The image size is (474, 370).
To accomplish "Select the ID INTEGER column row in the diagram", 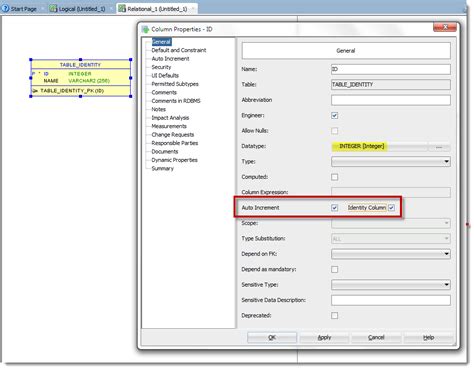I will click(x=80, y=74).
